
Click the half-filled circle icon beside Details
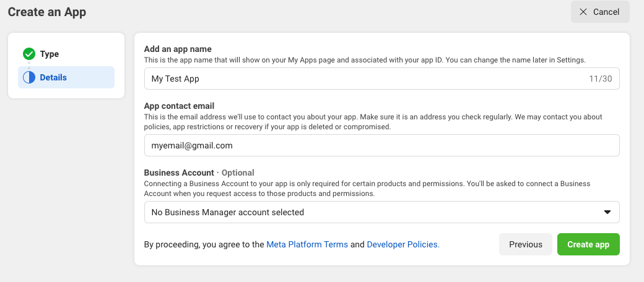pos(29,77)
